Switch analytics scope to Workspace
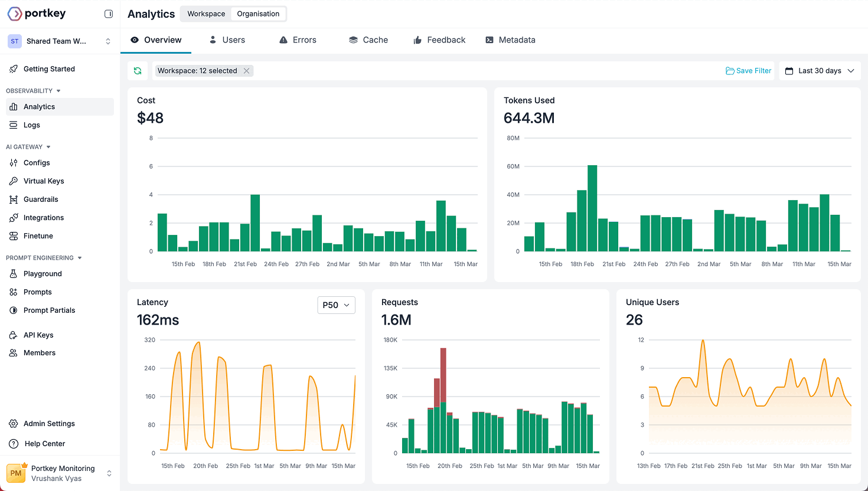 206,14
